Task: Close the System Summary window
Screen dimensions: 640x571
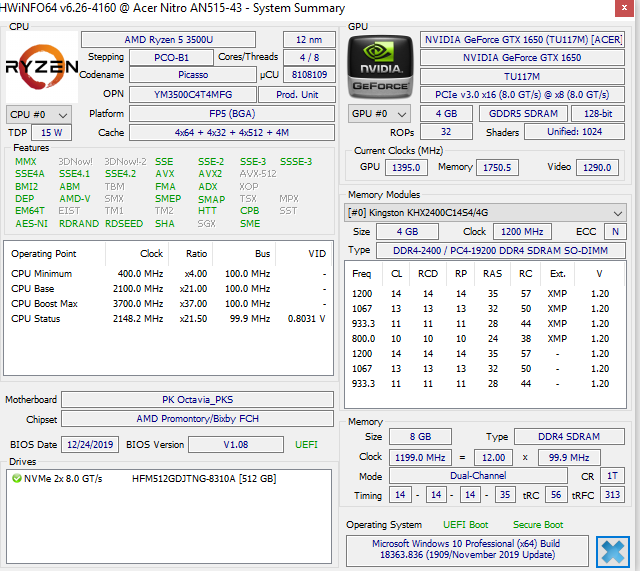Action: coord(624,8)
